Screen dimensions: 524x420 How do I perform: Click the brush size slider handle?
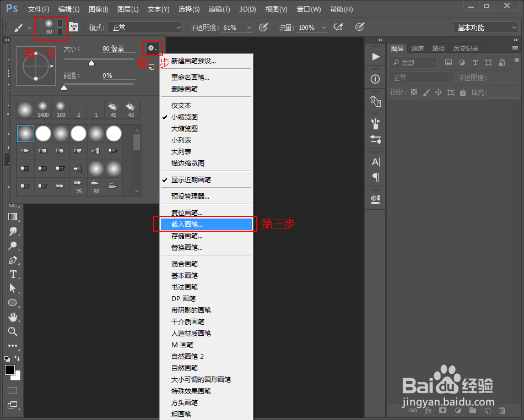91,63
